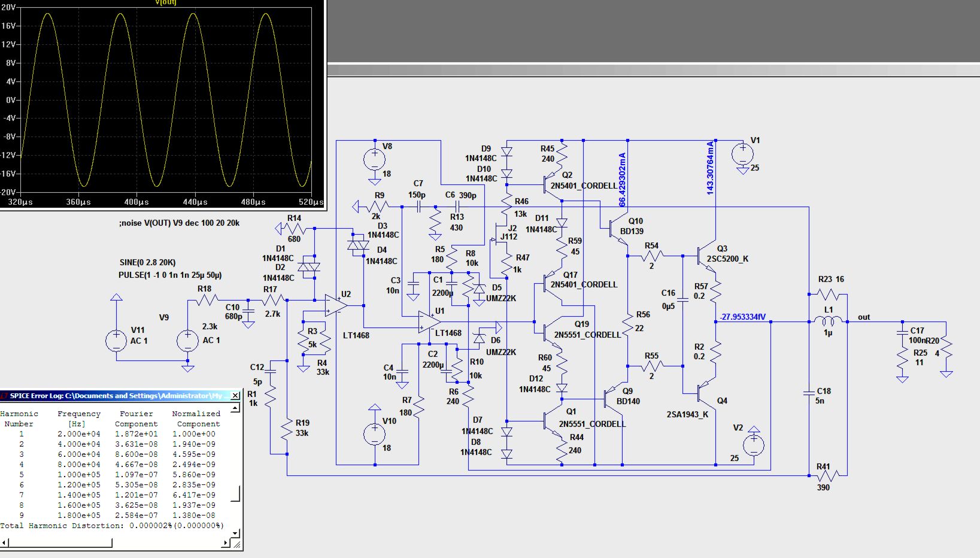Select the D9 1N4148C diode
Screen dimensions: 980x558
506,152
